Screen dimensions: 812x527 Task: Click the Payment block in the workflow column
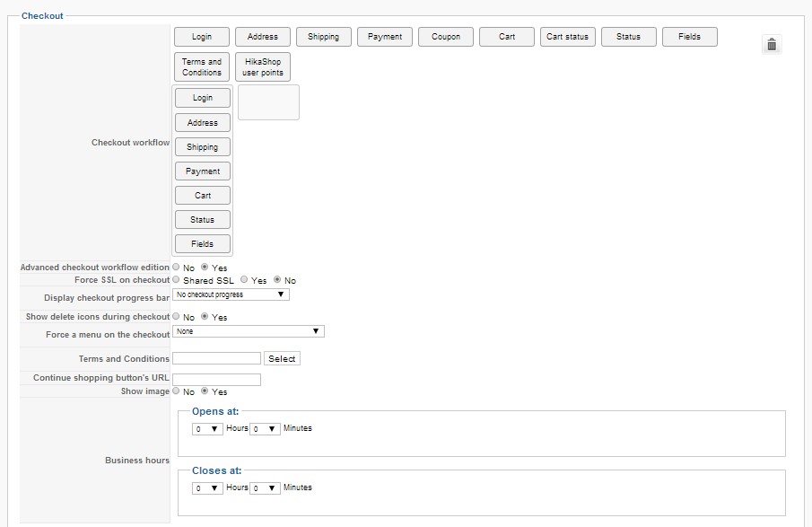click(203, 171)
